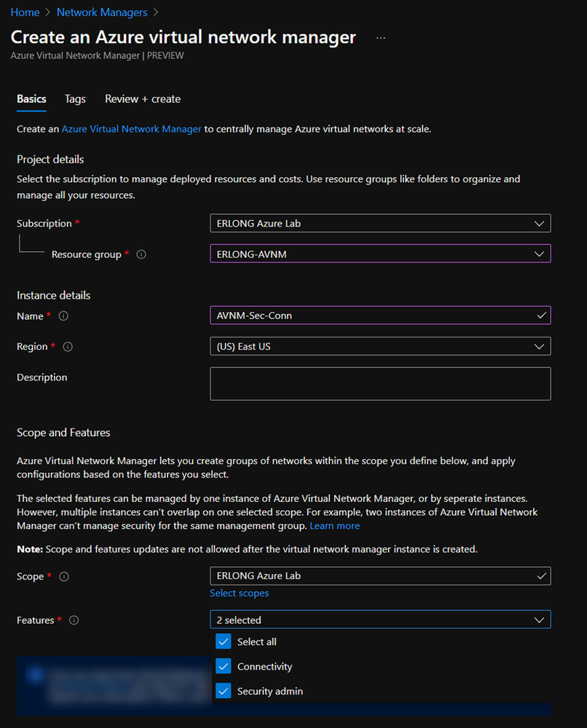Viewport: 587px width, 728px height.
Task: Expand the Resource group dropdown
Action: coord(380,254)
